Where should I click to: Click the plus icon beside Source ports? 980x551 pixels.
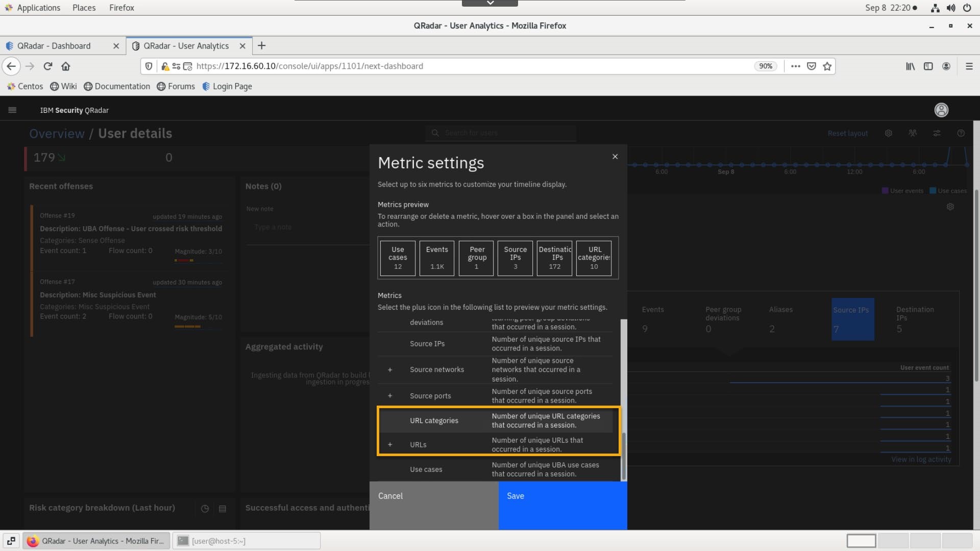390,396
